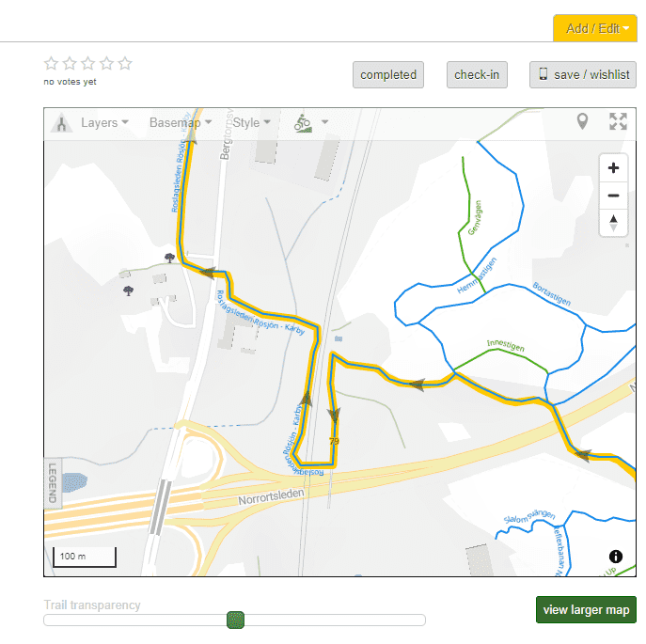Zoom out on the map
646x644 pixels.
613,196
